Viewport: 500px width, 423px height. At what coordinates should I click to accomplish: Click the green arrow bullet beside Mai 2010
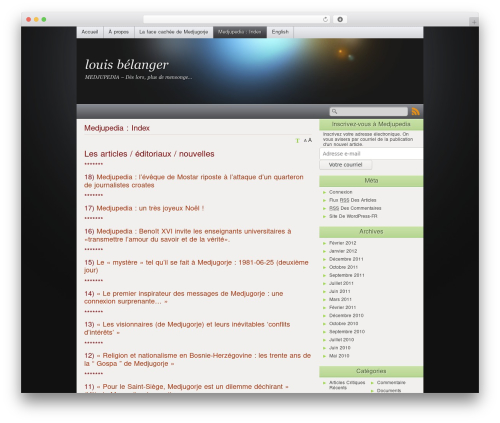pyautogui.click(x=325, y=356)
